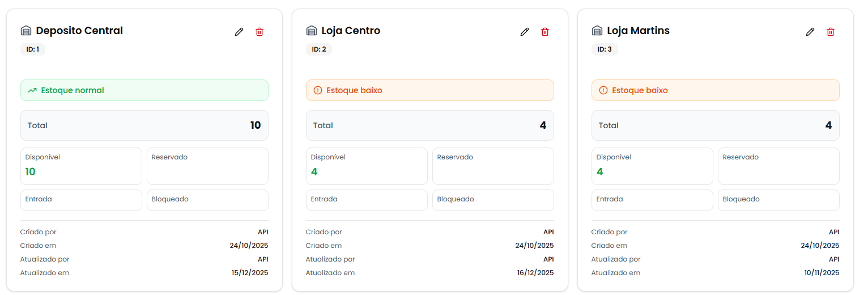The image size is (868, 295).
Task: Select the ID: 1 badge
Action: [x=33, y=49]
